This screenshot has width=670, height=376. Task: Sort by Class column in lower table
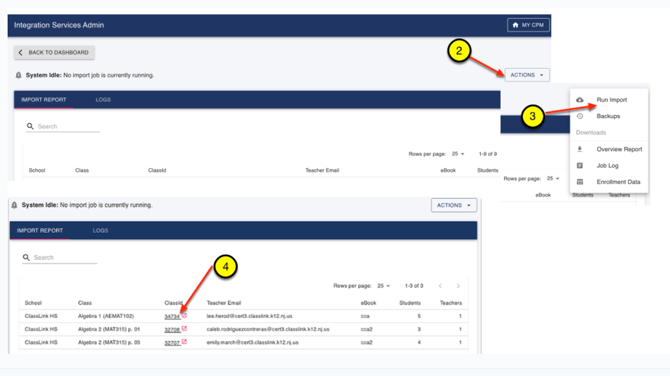click(85, 303)
